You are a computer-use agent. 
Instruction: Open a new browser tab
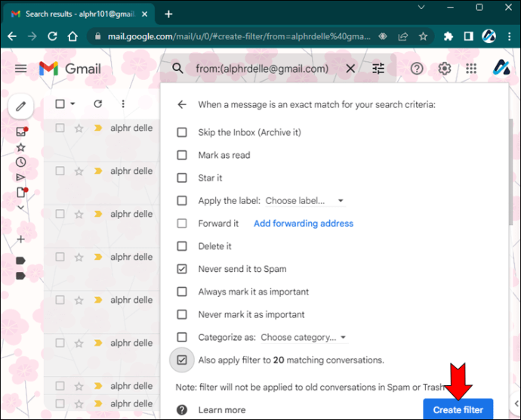168,14
